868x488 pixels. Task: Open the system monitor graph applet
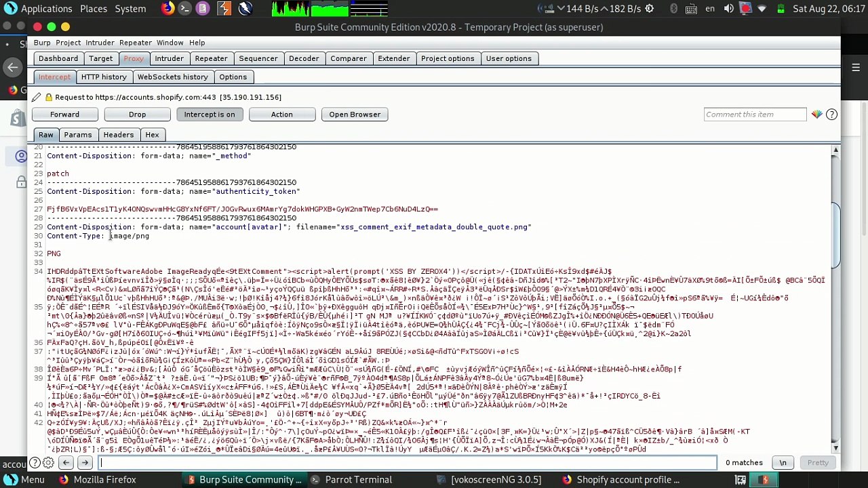coord(330,9)
